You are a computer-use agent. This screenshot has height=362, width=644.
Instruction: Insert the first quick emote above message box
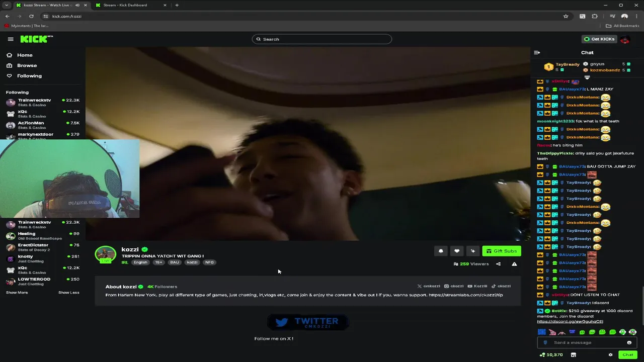point(541,332)
